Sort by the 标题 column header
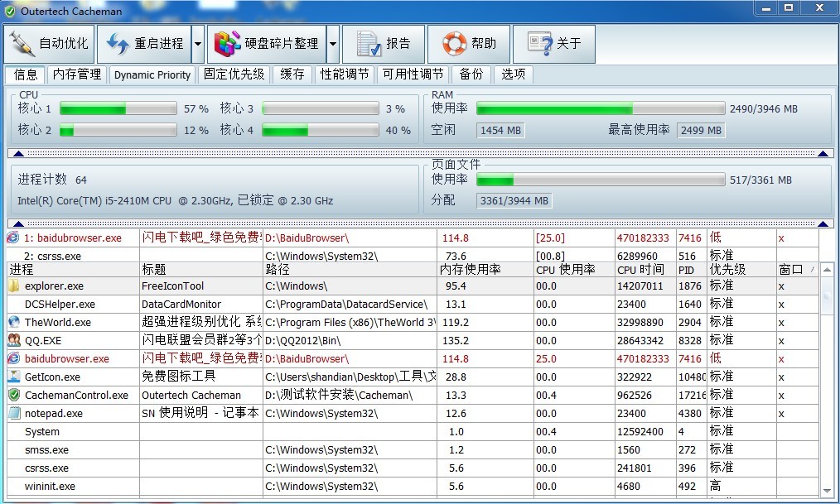Screen dimensions: 840x504 [x=201, y=270]
